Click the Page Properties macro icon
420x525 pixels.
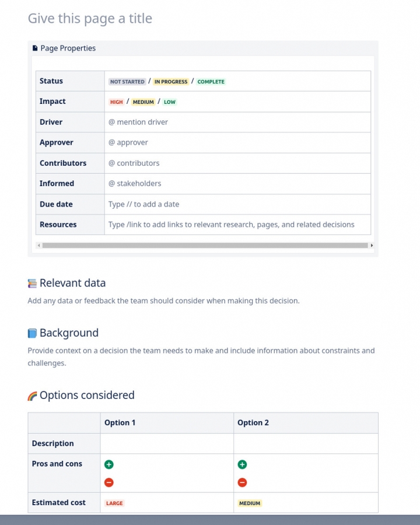34,48
